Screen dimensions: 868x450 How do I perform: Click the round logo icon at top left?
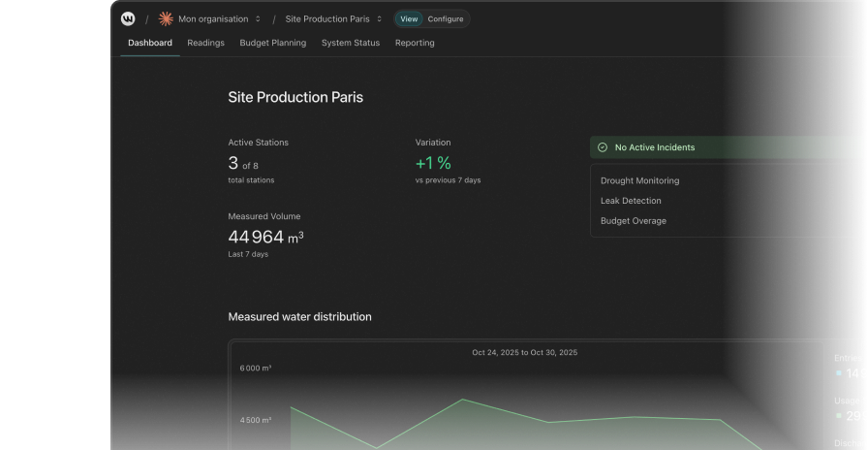point(128,18)
